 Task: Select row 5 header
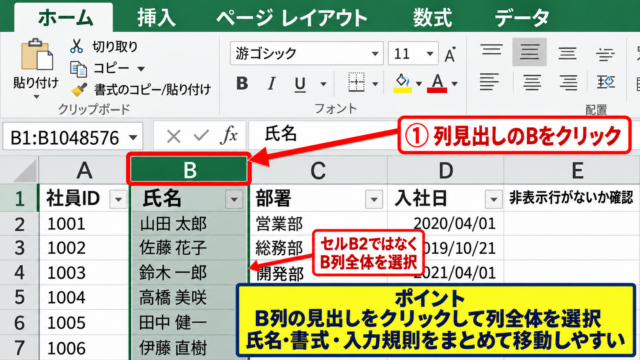click(x=19, y=298)
